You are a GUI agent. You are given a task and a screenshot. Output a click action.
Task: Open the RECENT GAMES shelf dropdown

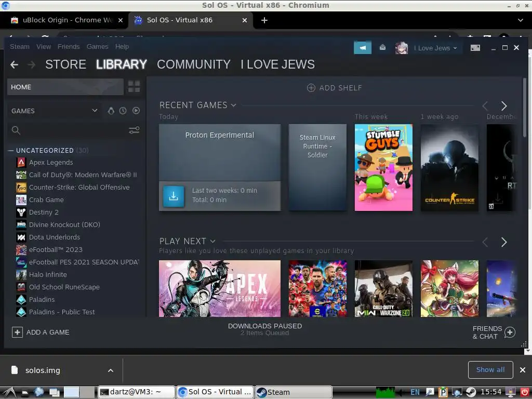coord(233,105)
